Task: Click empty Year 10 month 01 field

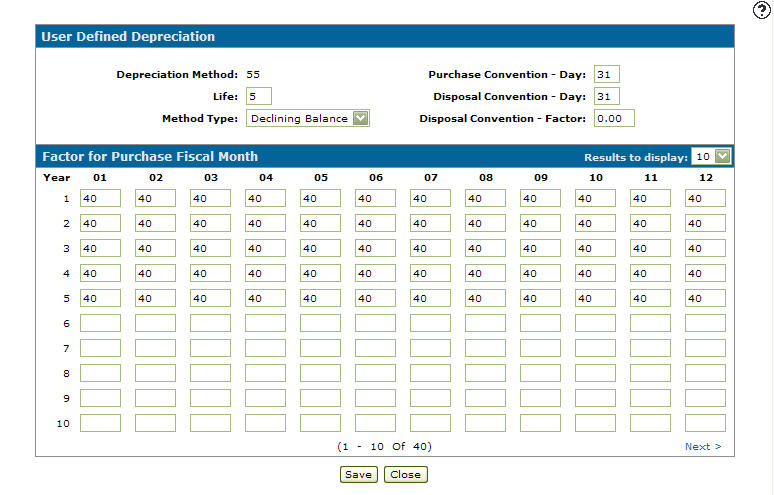Action: click(x=100, y=423)
